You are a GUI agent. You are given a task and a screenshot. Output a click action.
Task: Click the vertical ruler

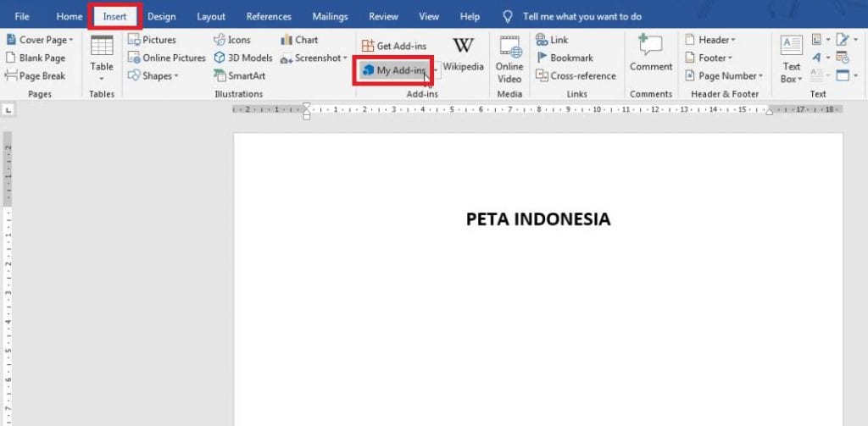tap(8, 279)
